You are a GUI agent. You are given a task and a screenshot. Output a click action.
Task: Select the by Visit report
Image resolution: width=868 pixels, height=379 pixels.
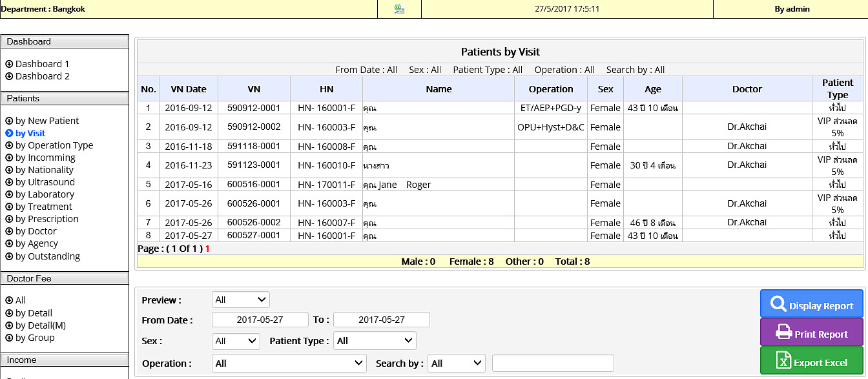click(30, 133)
